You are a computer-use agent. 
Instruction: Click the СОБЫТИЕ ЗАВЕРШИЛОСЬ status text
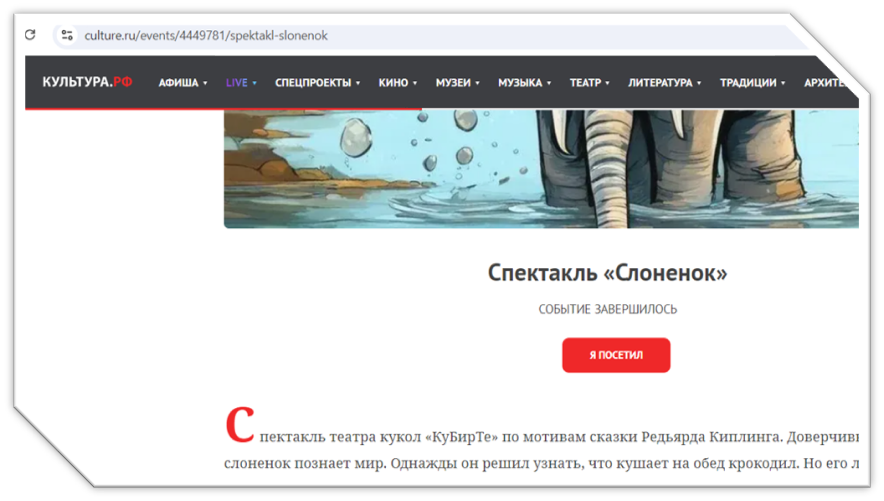[x=607, y=309]
